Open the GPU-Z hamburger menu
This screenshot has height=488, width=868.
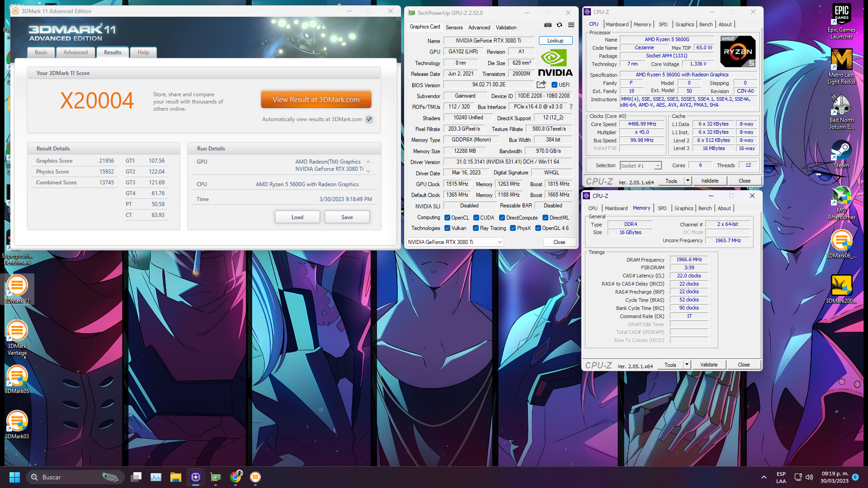coord(571,25)
